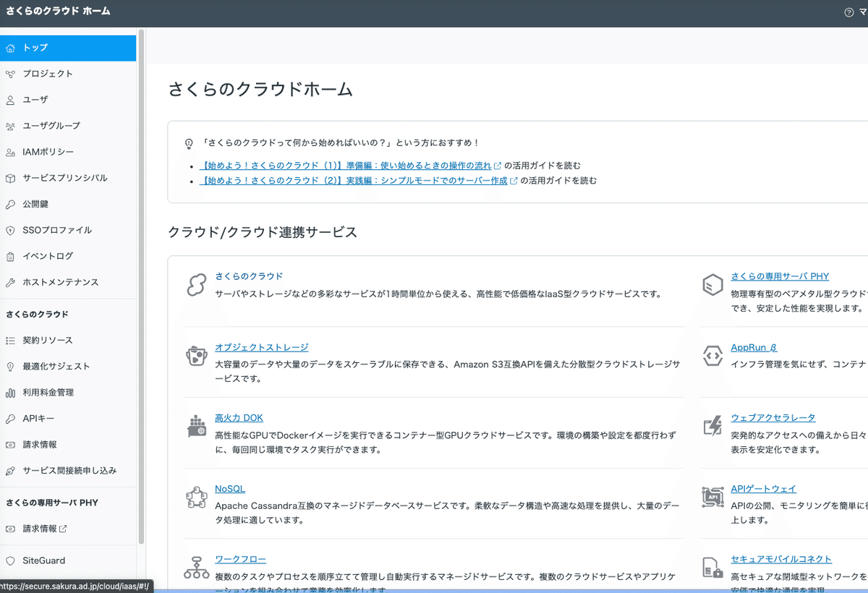Click the sidebar vertical scrollbar
The height and width of the screenshot is (593, 868).
141,287
